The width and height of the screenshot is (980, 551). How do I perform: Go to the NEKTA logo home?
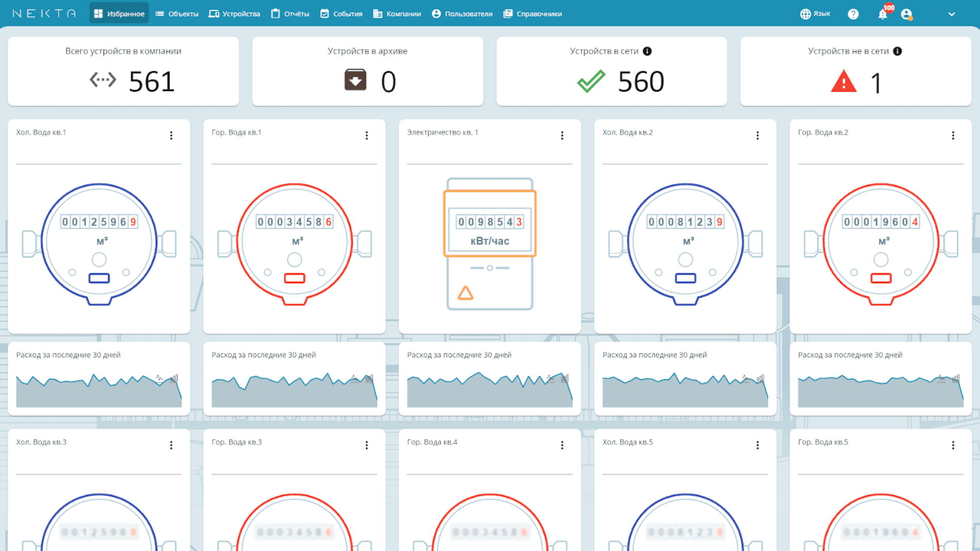(44, 13)
